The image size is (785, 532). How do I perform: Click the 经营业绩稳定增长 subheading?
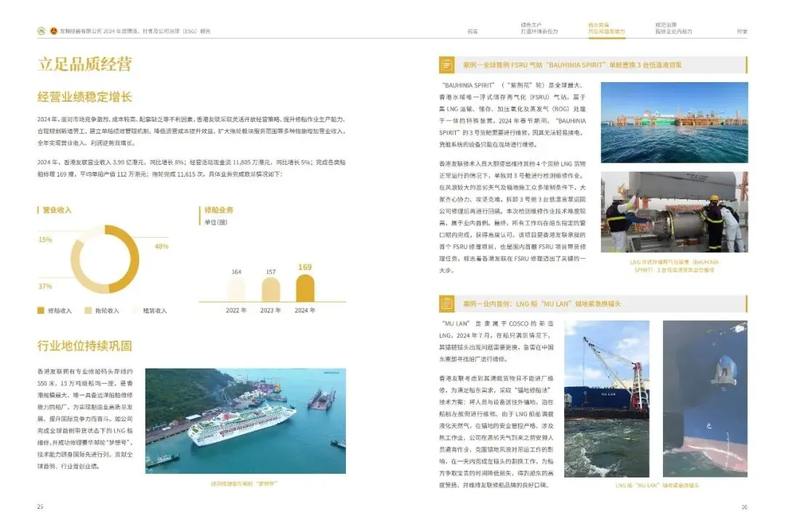tap(84, 97)
